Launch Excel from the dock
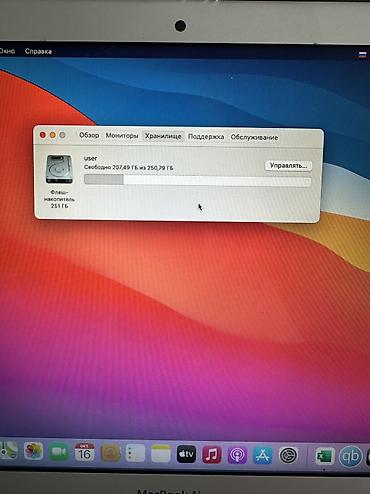 pos(325,456)
